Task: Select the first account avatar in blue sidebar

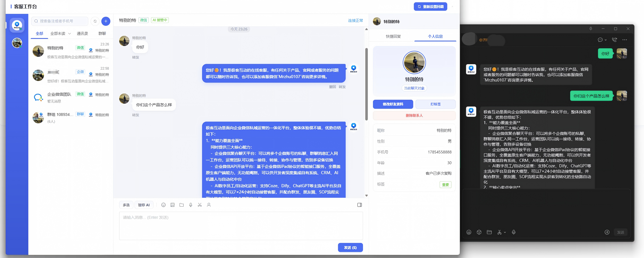Action: click(17, 25)
